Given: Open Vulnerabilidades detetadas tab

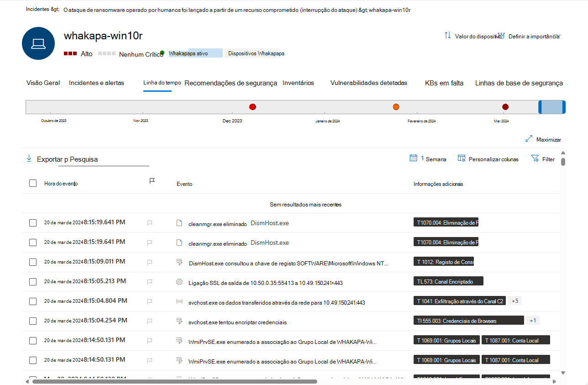Looking at the screenshot, I should click(x=369, y=83).
